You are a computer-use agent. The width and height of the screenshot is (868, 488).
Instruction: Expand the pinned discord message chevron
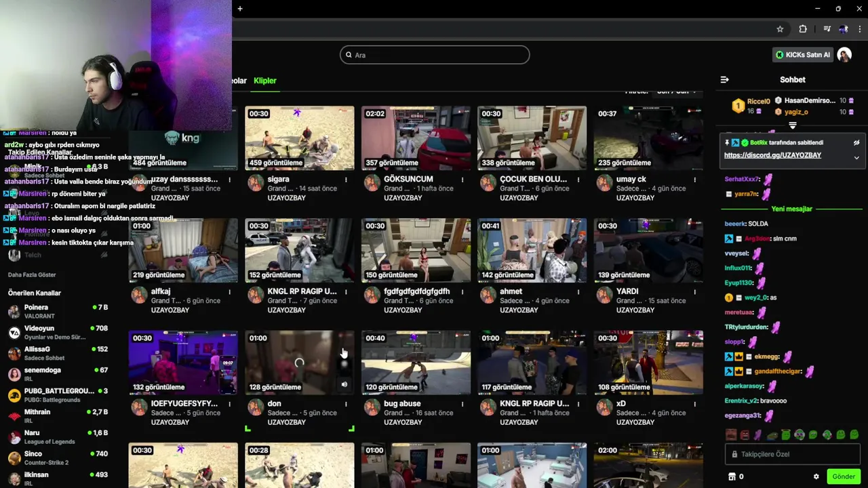click(856, 157)
